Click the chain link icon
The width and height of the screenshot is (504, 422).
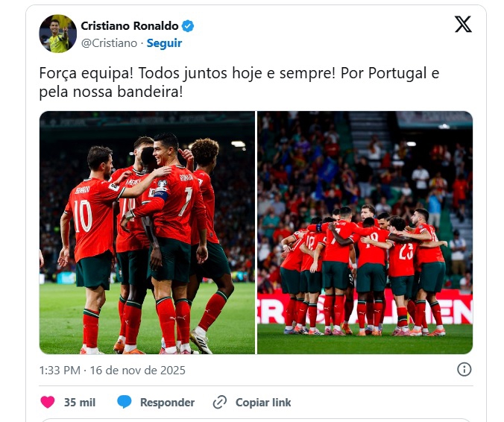click(x=220, y=402)
